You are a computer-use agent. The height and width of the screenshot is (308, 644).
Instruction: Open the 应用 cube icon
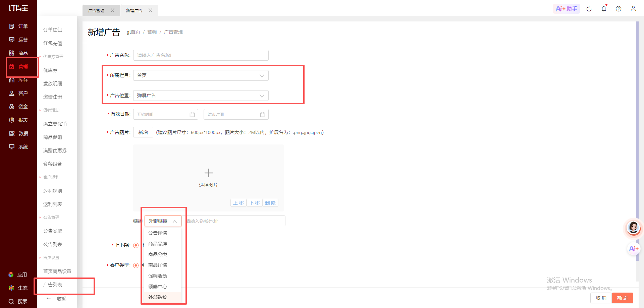tap(11, 274)
